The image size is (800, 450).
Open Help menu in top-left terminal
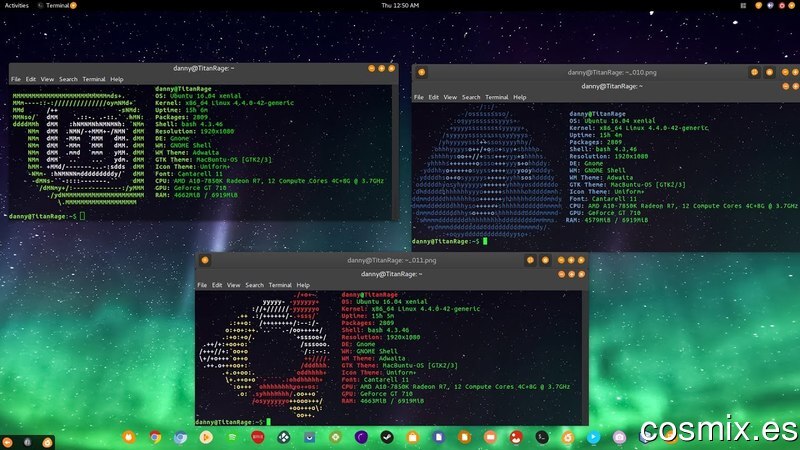pos(117,79)
